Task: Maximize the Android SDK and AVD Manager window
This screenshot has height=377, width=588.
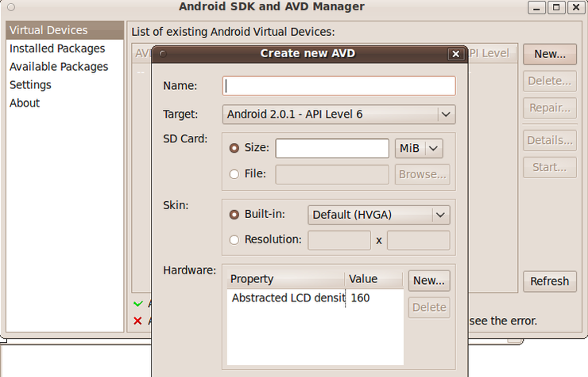Action: (x=556, y=7)
